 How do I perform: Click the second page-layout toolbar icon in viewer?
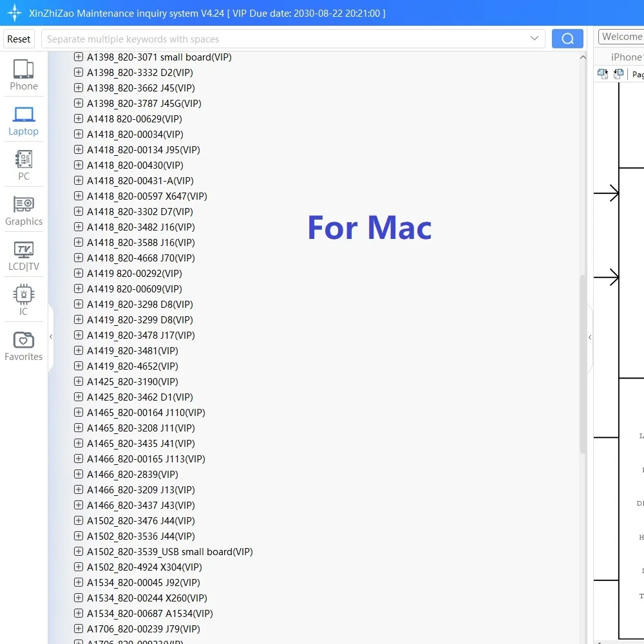click(618, 74)
